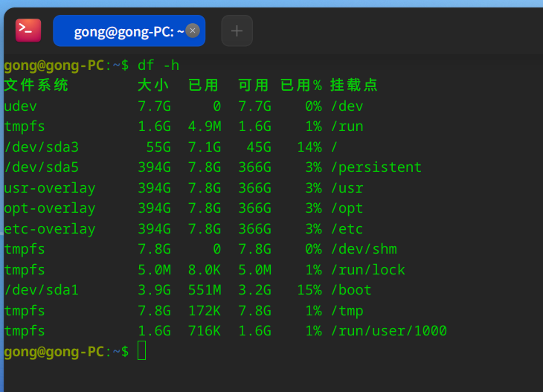Click the terminal cursor at bottom prompt
543x392 pixels.
click(141, 350)
